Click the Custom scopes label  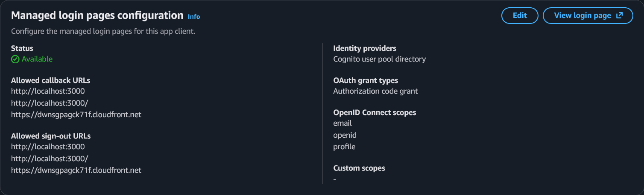(359, 168)
